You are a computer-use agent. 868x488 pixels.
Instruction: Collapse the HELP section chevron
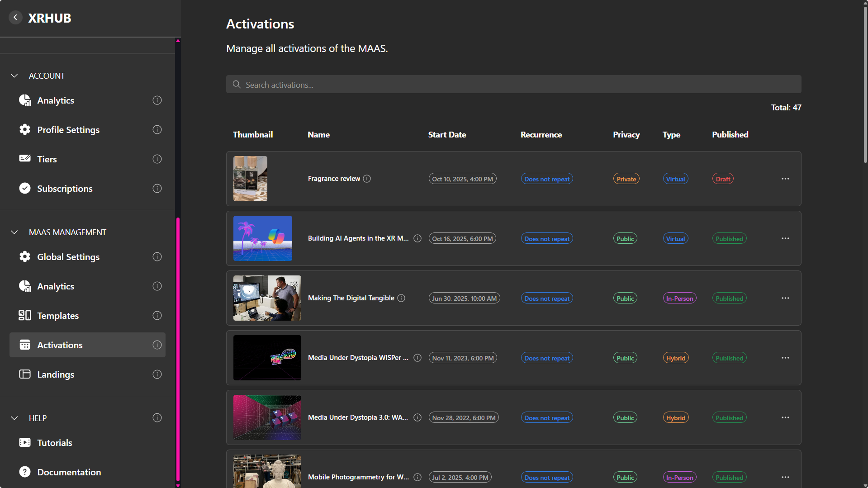coord(14,418)
